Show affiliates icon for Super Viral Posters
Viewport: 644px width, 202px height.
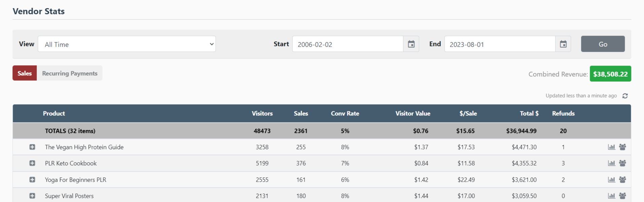(622, 196)
